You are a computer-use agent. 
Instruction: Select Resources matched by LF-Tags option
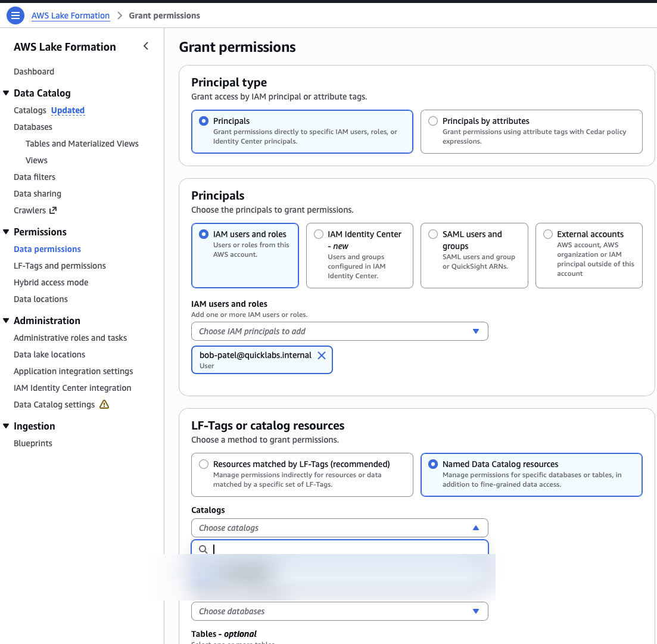click(x=302, y=475)
